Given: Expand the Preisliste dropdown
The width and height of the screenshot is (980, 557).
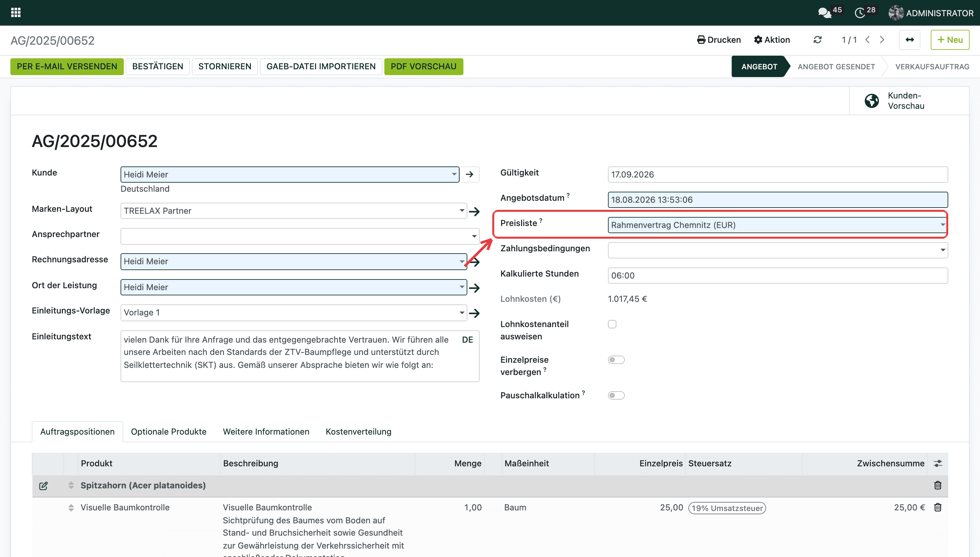Looking at the screenshot, I should [x=942, y=225].
